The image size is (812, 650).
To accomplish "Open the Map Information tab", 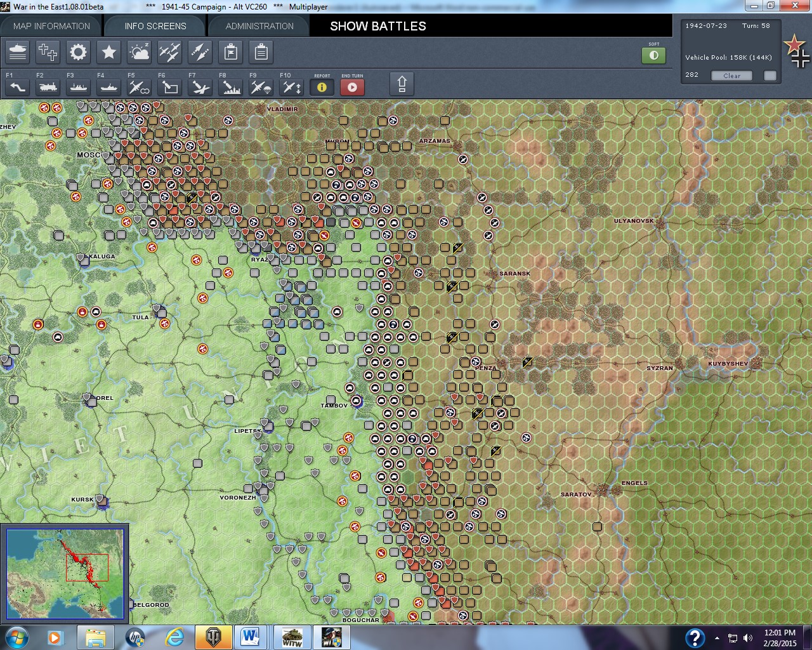I will click(x=51, y=26).
